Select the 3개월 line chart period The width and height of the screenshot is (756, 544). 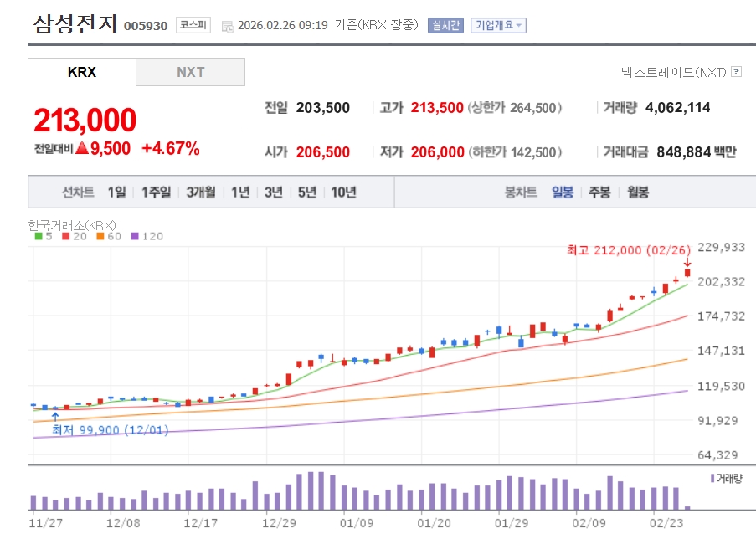pyautogui.click(x=201, y=192)
